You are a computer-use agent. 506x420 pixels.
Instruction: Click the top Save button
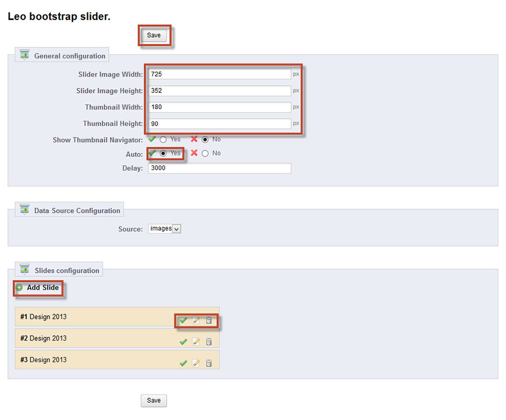pyautogui.click(x=154, y=35)
